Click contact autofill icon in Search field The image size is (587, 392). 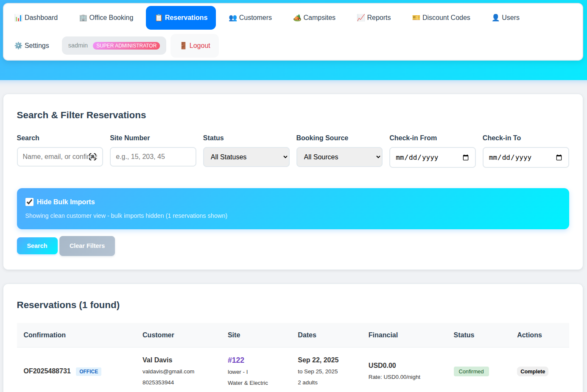point(93,157)
